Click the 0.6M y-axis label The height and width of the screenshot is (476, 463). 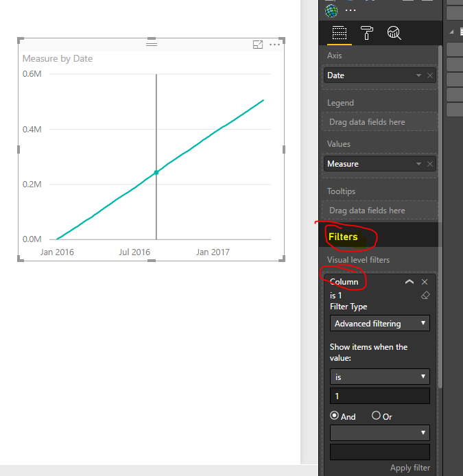click(32, 74)
